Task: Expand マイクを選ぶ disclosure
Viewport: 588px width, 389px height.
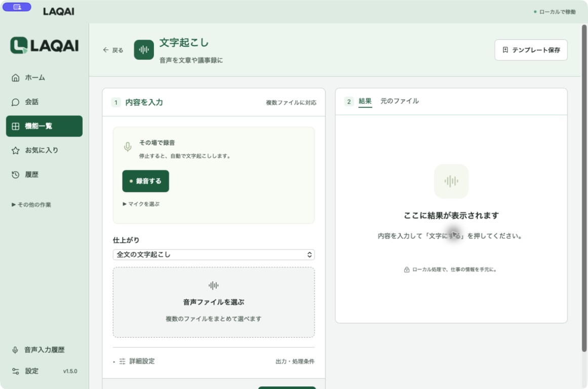Action: tap(141, 204)
